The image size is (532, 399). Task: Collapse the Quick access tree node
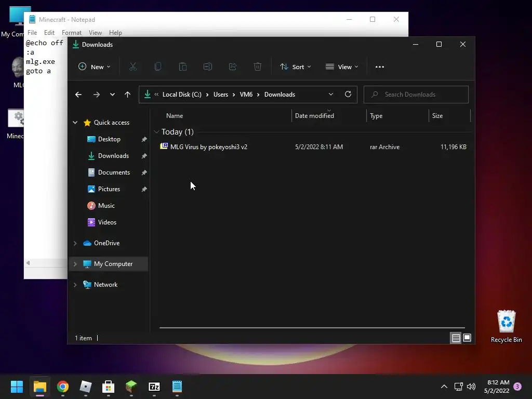pyautogui.click(x=75, y=123)
